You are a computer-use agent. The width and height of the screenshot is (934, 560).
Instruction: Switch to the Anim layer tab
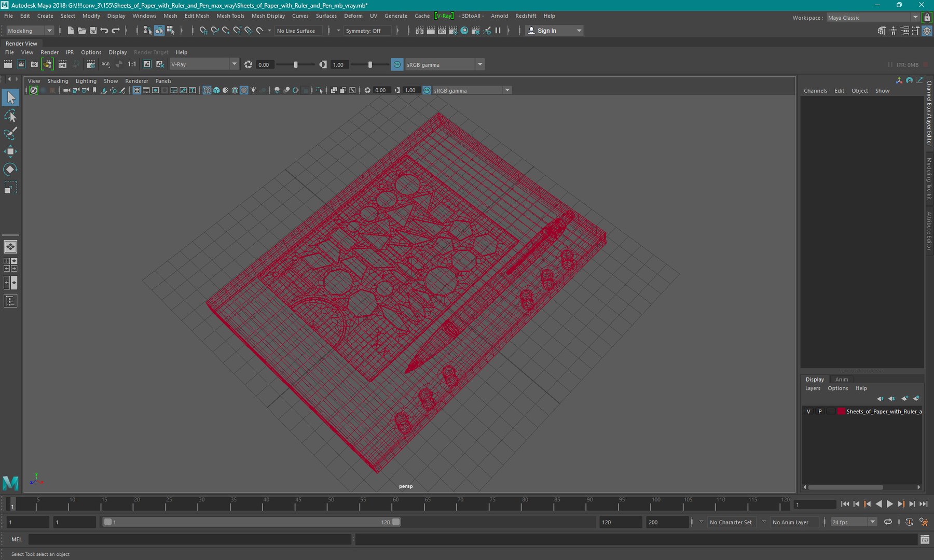point(842,380)
